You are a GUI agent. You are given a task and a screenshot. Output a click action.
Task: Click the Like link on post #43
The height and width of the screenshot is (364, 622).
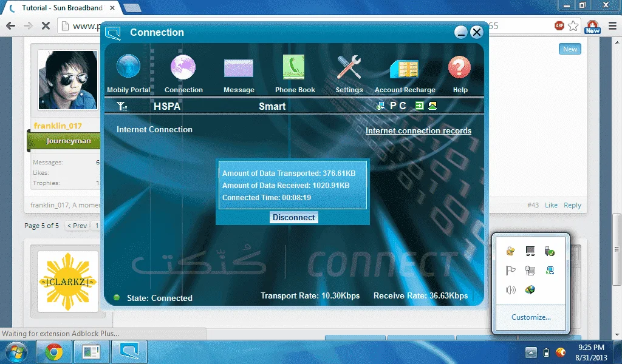tap(551, 205)
